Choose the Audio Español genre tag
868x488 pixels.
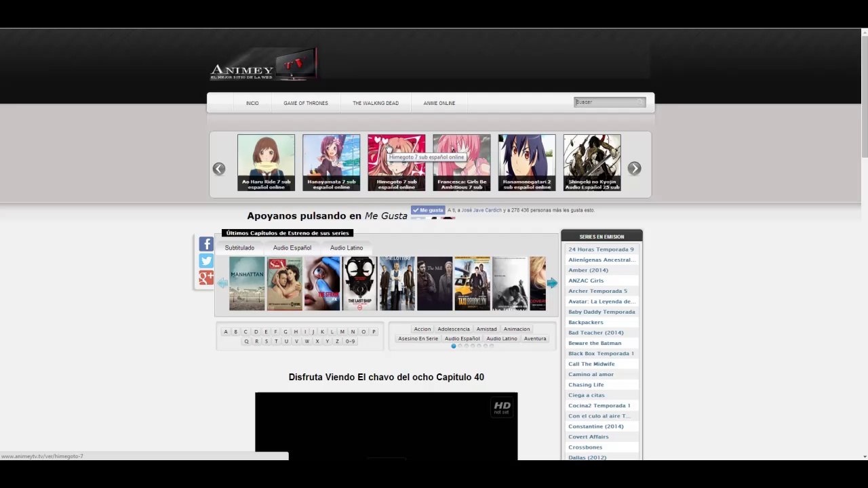(462, 339)
